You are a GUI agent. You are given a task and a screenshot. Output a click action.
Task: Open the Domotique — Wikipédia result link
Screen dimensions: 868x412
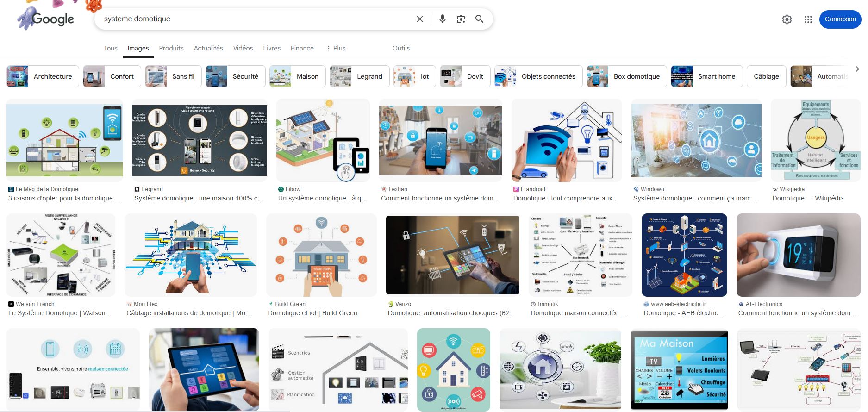[807, 198]
